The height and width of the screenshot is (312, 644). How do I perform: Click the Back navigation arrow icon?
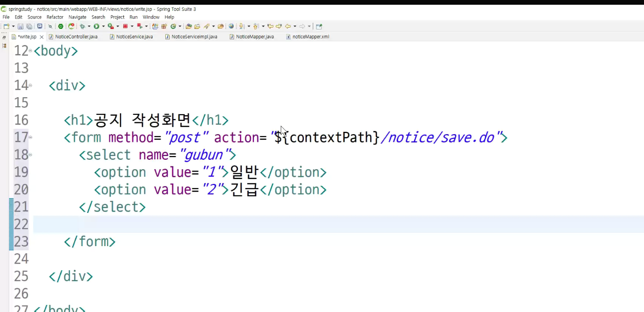(x=288, y=26)
